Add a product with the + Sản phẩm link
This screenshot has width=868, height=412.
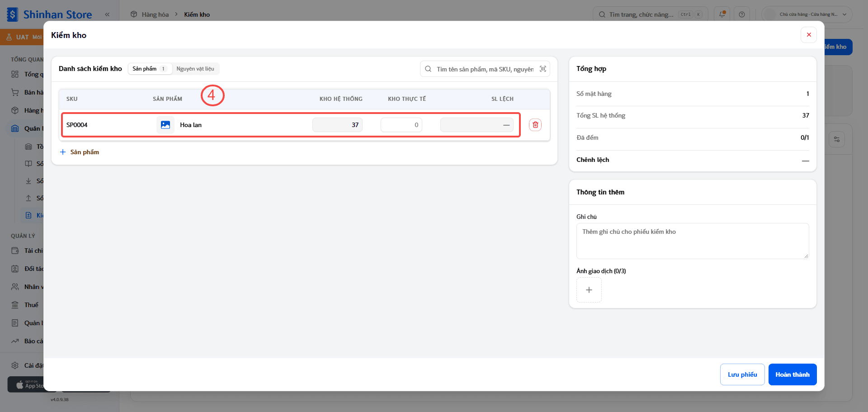coord(80,152)
